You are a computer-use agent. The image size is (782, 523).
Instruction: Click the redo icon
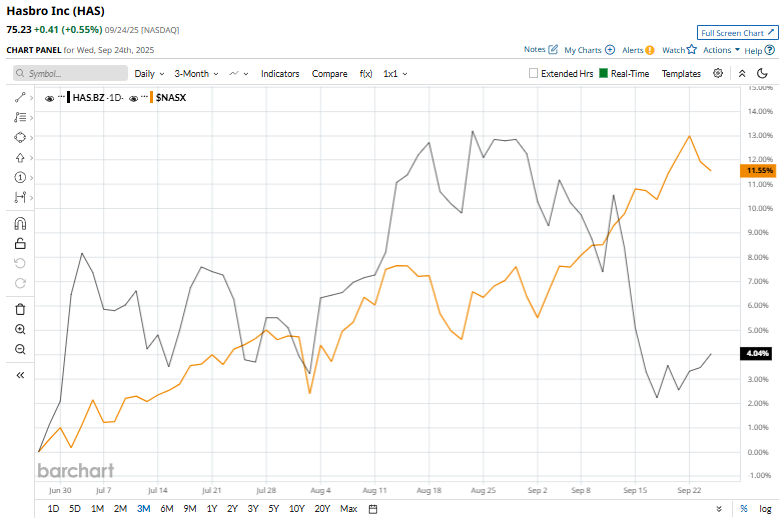point(20,283)
